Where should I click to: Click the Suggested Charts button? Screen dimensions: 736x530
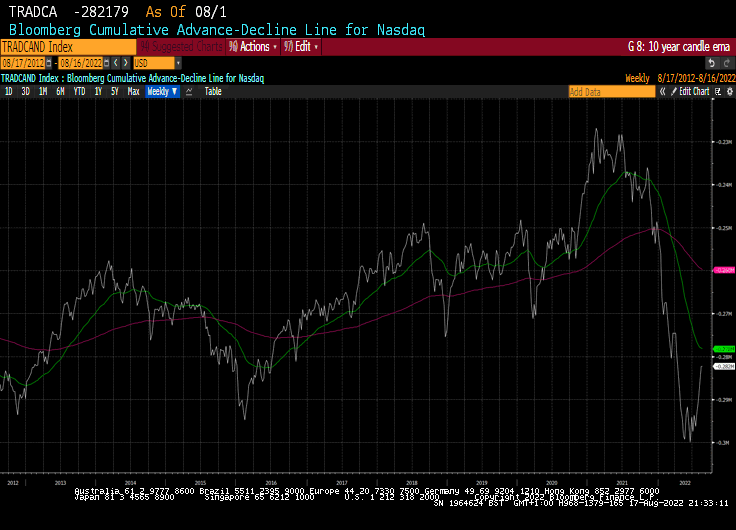[x=182, y=46]
